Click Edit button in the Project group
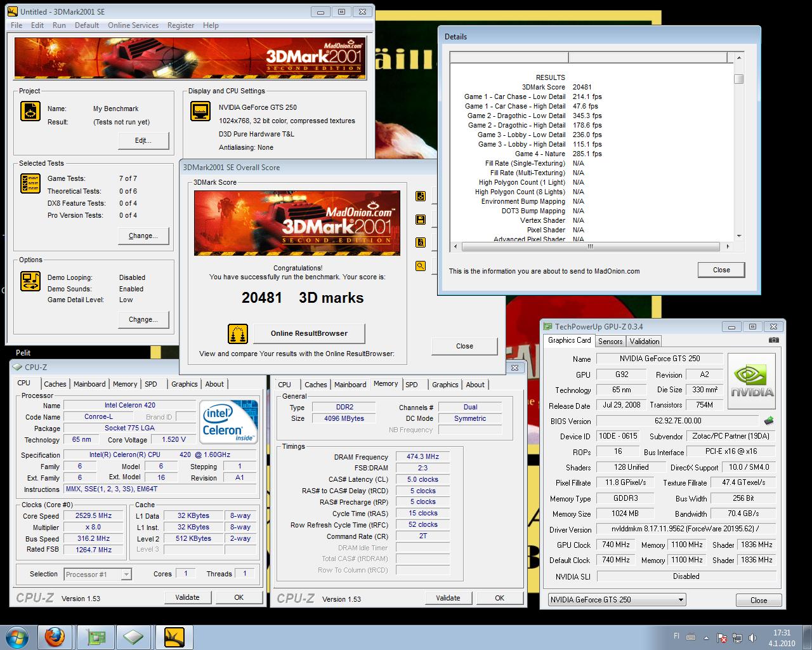The image size is (812, 650). 143,140
